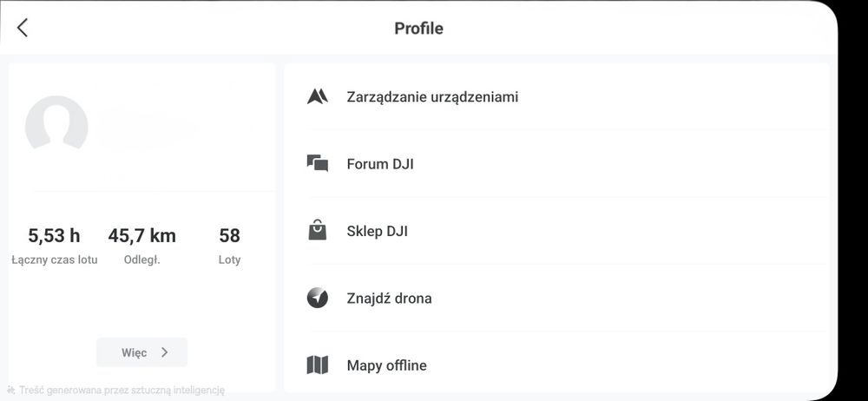Click the Sklep DJI shopping bag icon
This screenshot has width=868, height=401.
tap(318, 231)
